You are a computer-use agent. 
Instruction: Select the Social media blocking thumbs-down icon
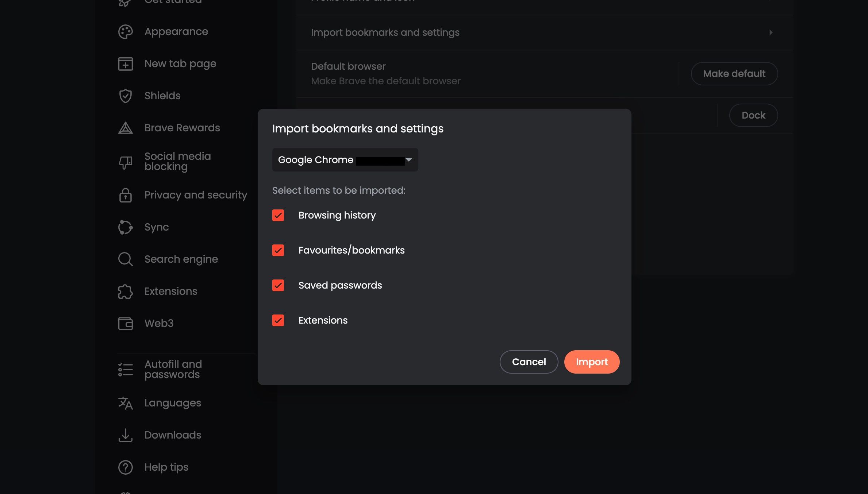[125, 161]
